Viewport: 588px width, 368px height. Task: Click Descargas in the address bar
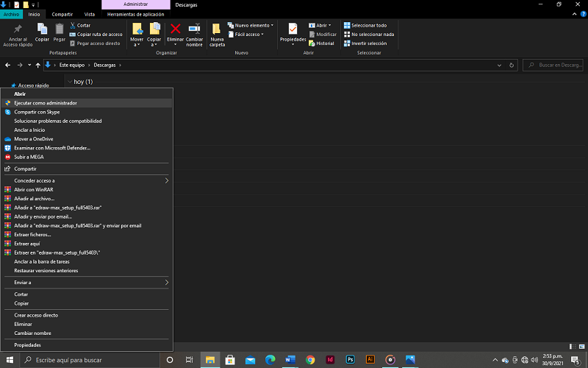click(104, 65)
